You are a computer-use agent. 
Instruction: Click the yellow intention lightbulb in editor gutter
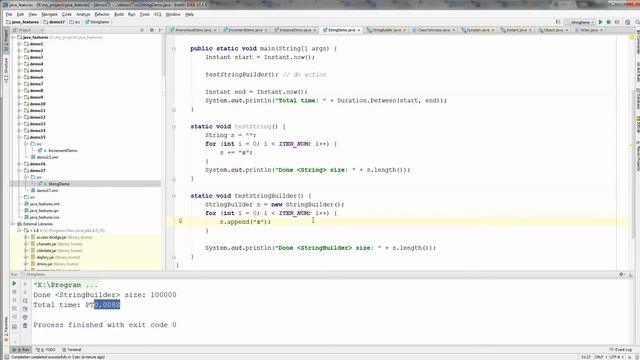[x=180, y=221]
